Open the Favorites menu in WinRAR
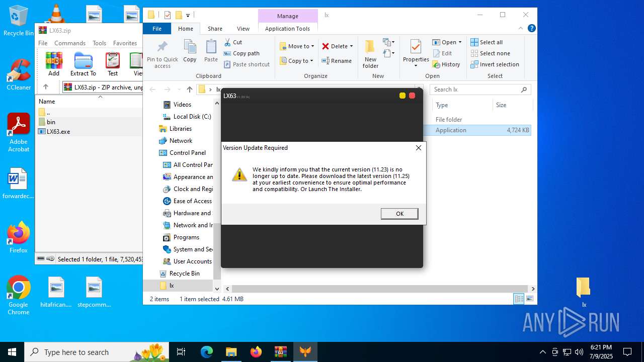The width and height of the screenshot is (644, 362). [x=125, y=43]
